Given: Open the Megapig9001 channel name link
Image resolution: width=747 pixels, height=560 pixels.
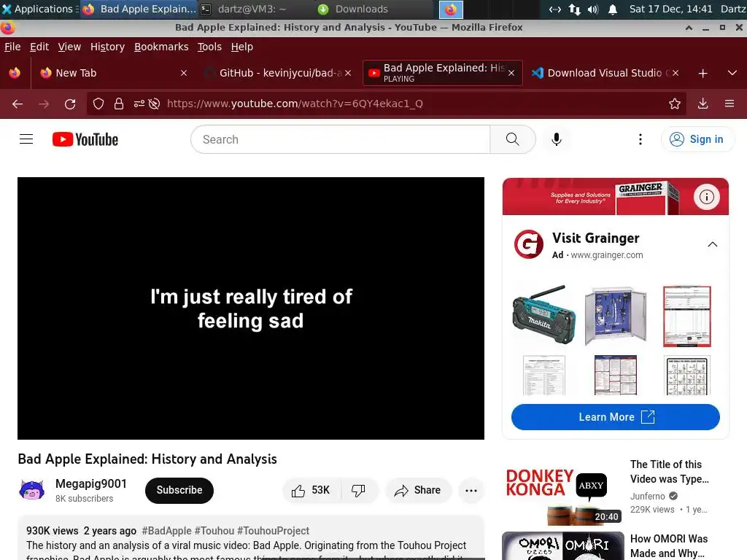Looking at the screenshot, I should point(91,484).
